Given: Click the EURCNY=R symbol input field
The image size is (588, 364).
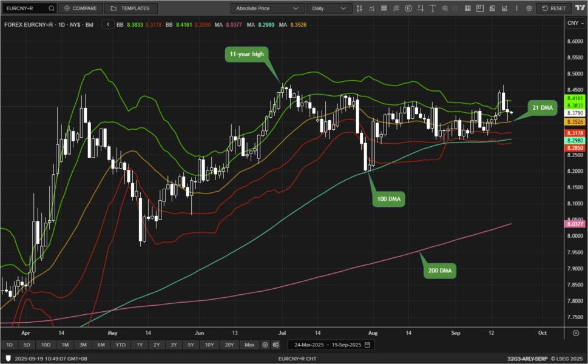Looking at the screenshot, I should 29,8.
